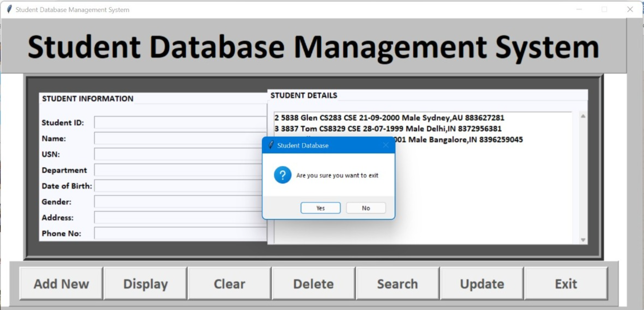Select the Tom record in student details
Screen dimensions: 644x310
388,128
